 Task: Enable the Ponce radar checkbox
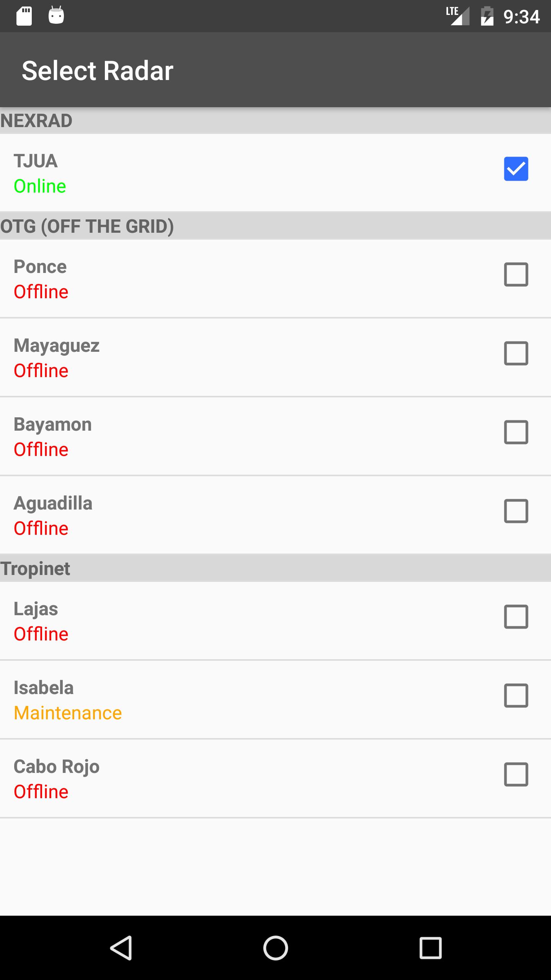(x=516, y=274)
